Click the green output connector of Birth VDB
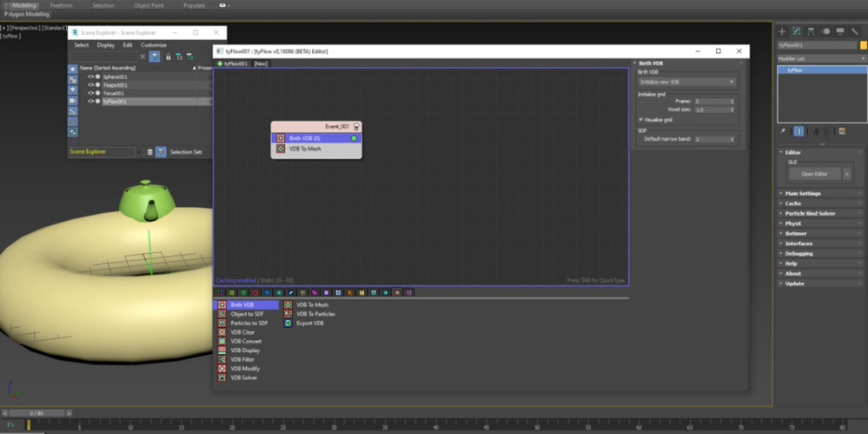 tap(354, 138)
